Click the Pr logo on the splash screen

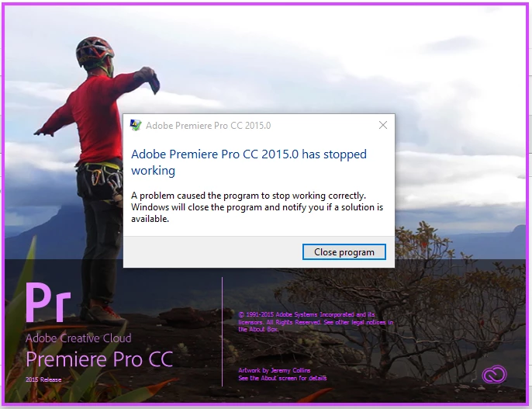[x=48, y=303]
